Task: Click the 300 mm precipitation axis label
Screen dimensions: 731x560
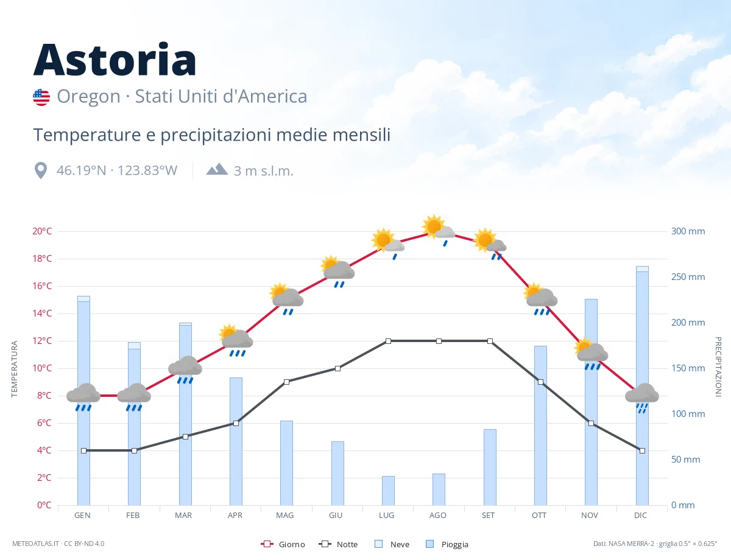Action: (x=688, y=231)
